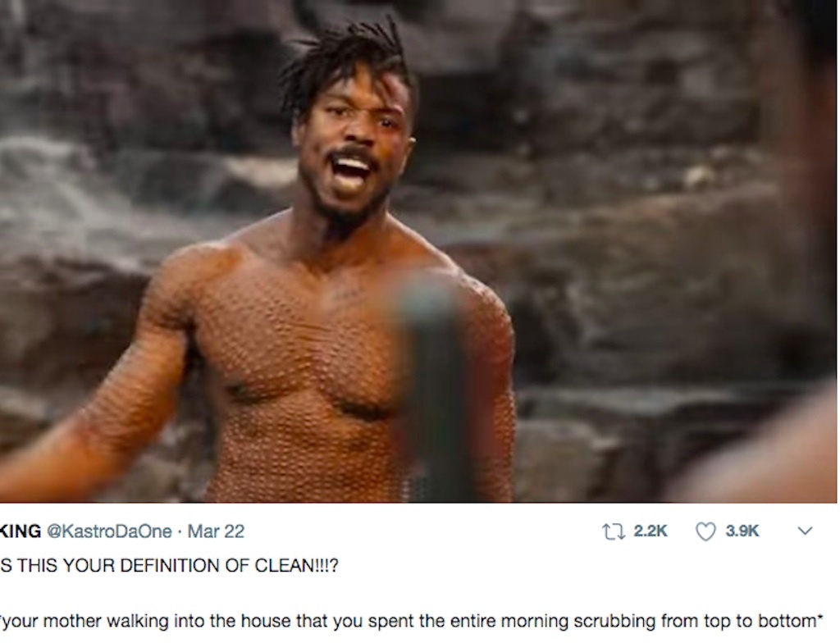
Task: Expand the tweet options chevron
Action: coord(805,531)
